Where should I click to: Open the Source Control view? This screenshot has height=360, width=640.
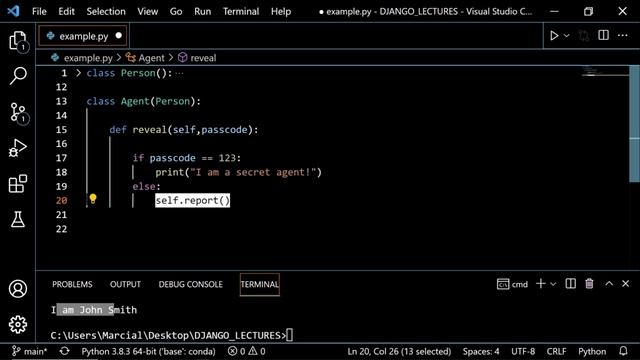coord(18,112)
